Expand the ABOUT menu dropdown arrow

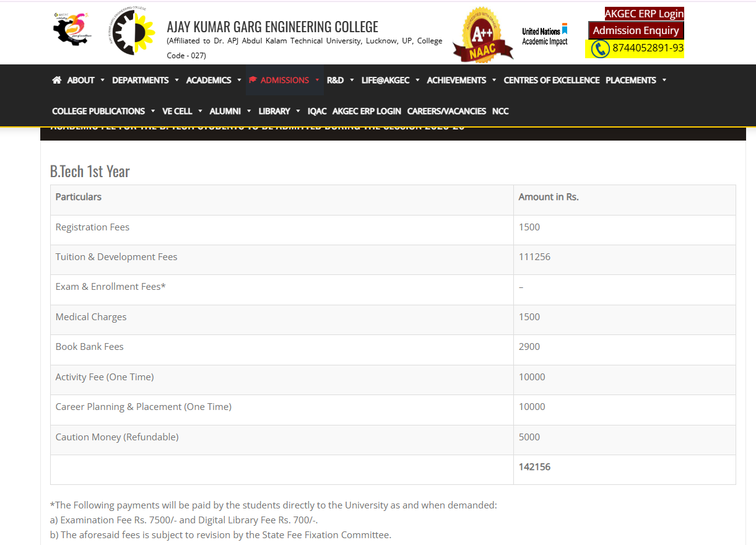pyautogui.click(x=103, y=80)
